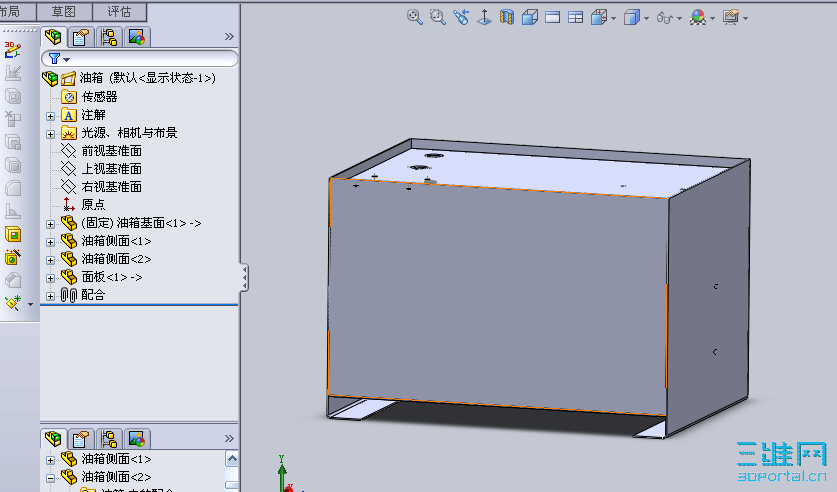The width and height of the screenshot is (837, 492).
Task: Expand the 面板<1> node
Action: (x=50, y=278)
